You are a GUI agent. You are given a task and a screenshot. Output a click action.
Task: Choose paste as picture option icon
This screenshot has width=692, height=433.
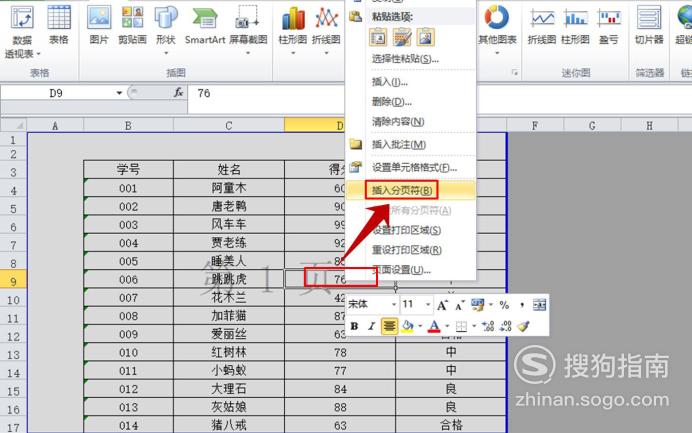tap(426, 38)
